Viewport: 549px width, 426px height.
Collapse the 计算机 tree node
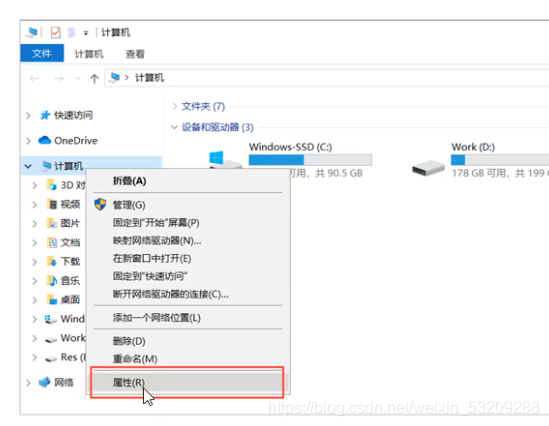click(x=28, y=166)
